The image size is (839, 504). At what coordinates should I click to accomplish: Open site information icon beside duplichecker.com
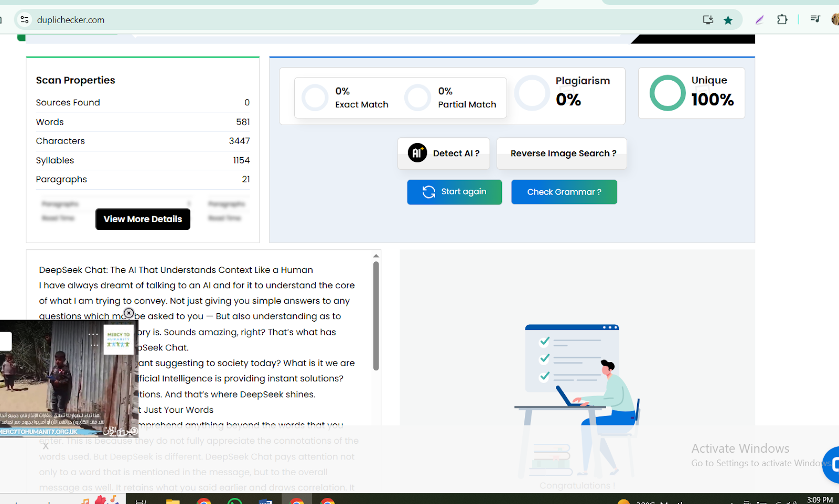point(24,20)
